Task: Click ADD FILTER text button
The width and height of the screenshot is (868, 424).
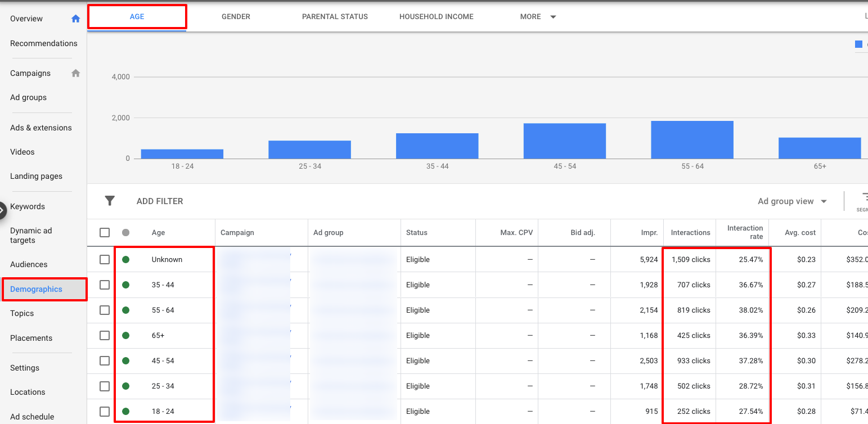Action: pos(160,201)
